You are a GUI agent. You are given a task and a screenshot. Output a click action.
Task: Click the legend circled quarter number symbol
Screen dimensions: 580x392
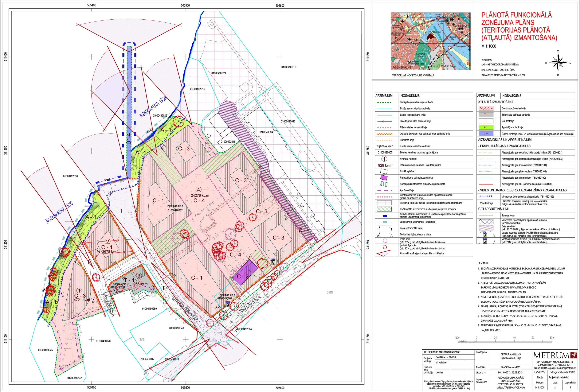coord(384,159)
